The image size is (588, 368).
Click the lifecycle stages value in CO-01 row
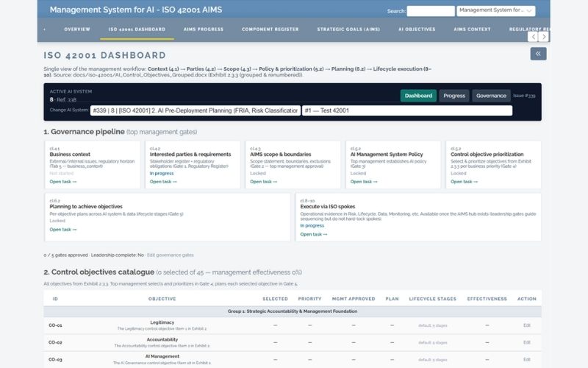433,325
